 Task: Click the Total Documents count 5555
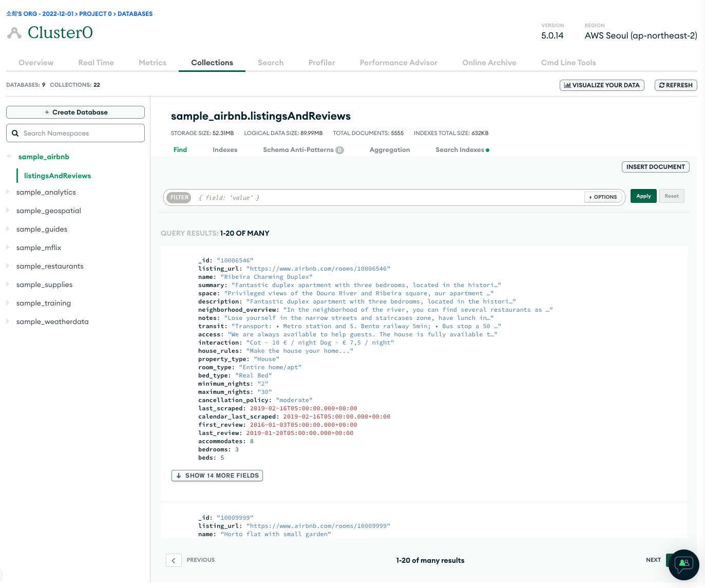point(397,133)
